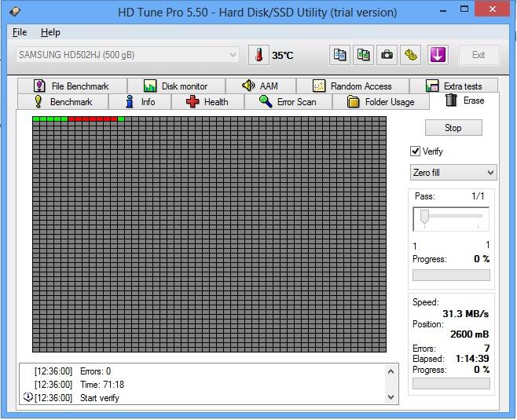Open the Info tab
This screenshot has width=517, height=420.
pos(140,102)
